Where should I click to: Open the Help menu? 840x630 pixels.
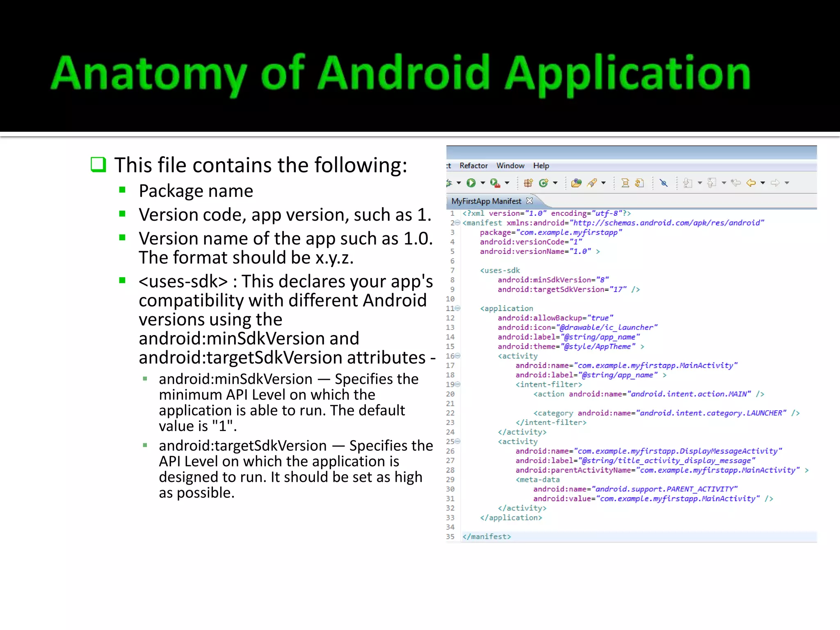541,166
